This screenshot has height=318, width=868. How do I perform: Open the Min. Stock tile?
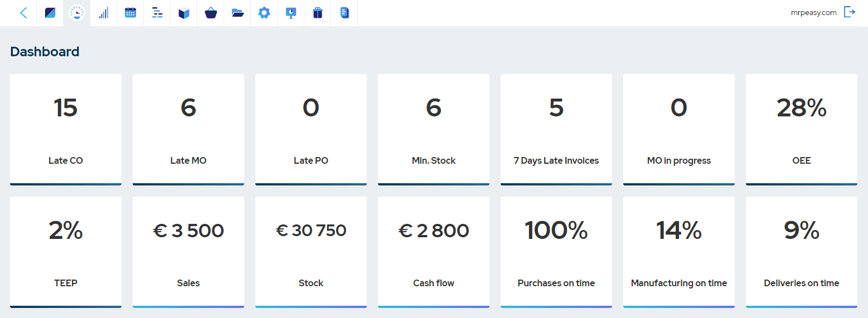coord(434,130)
